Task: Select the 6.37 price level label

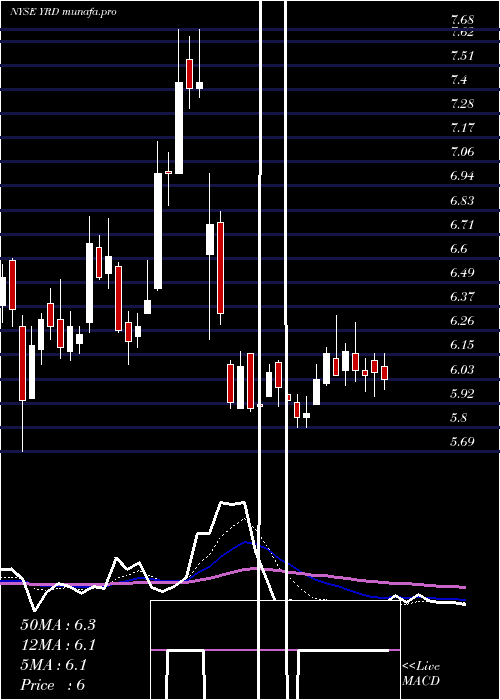Action: [x=462, y=297]
